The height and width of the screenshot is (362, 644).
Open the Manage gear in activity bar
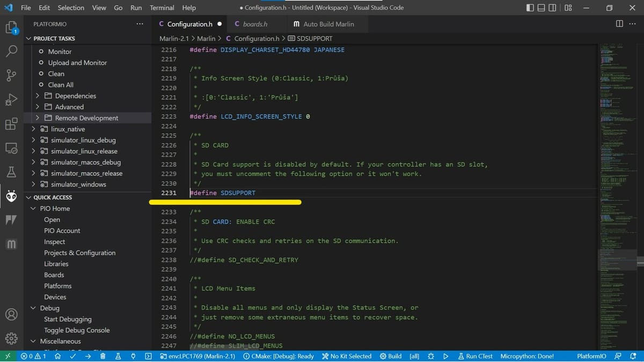point(11,339)
